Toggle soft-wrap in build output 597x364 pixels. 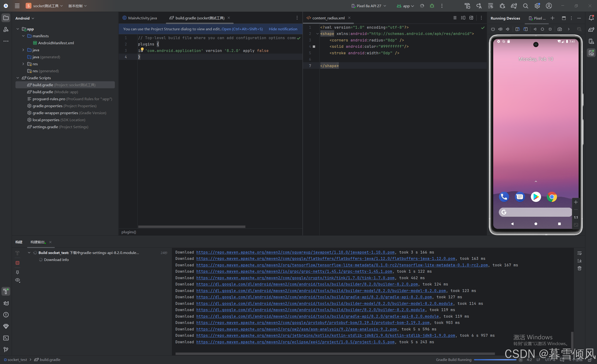[579, 253]
